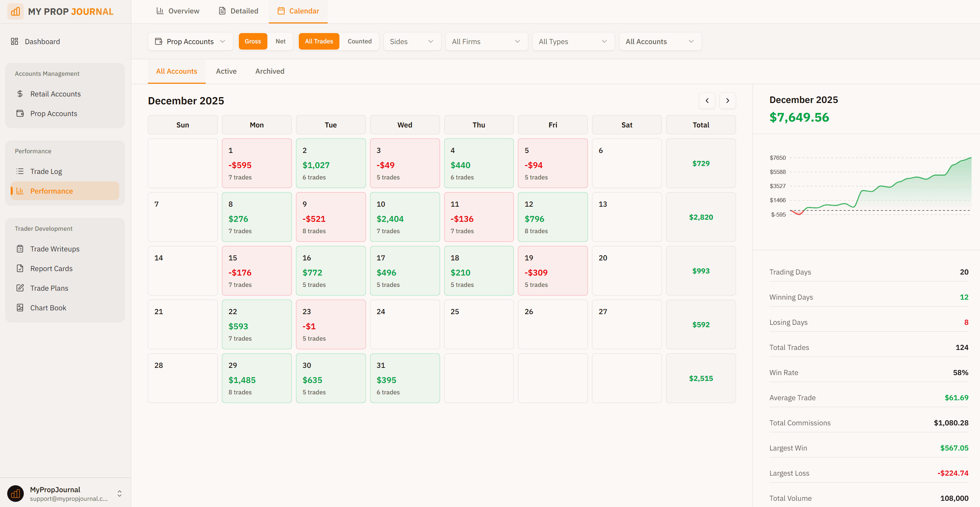The image size is (980, 507).
Task: Click the weekly total $2,515
Action: 701,379
